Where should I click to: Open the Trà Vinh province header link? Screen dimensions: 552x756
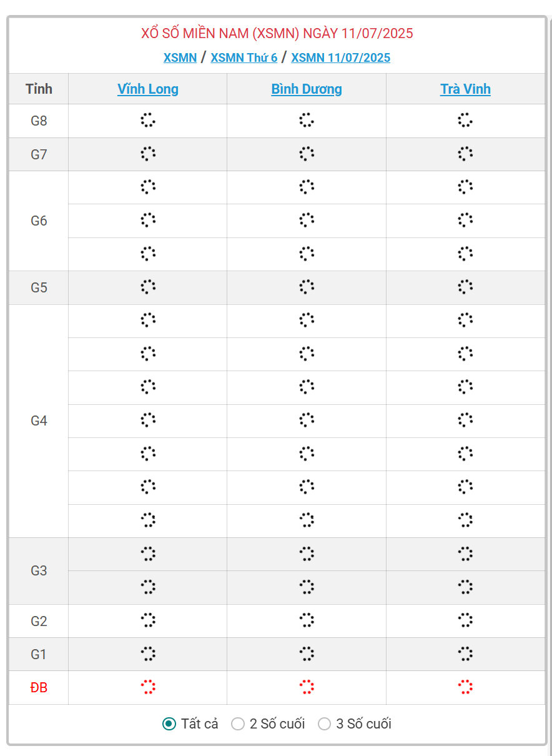[465, 89]
